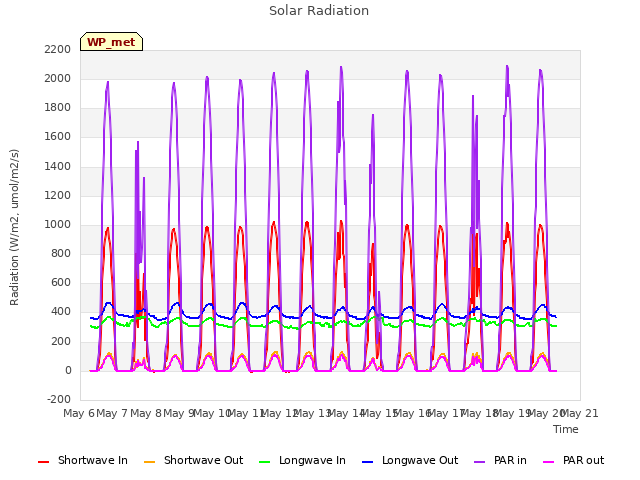Toggle the Longwave Out legend entry

[x=410, y=460]
